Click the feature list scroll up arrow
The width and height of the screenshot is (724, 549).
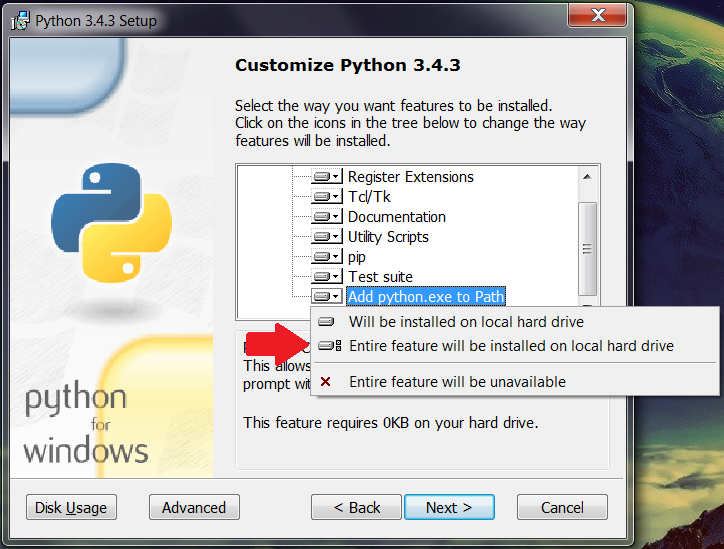[587, 177]
